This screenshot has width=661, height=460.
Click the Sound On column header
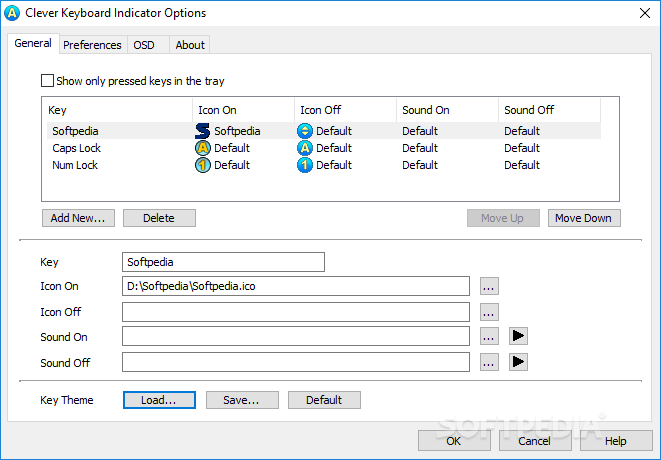click(447, 110)
